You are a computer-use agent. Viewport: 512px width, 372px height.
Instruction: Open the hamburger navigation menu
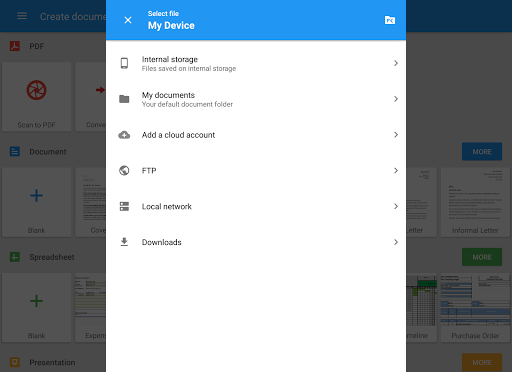(x=22, y=16)
